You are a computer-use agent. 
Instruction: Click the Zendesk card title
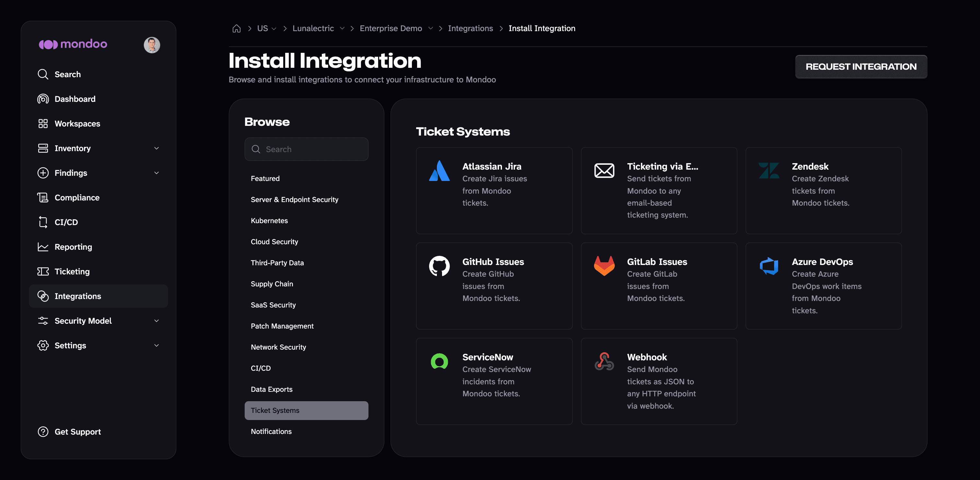(x=810, y=166)
